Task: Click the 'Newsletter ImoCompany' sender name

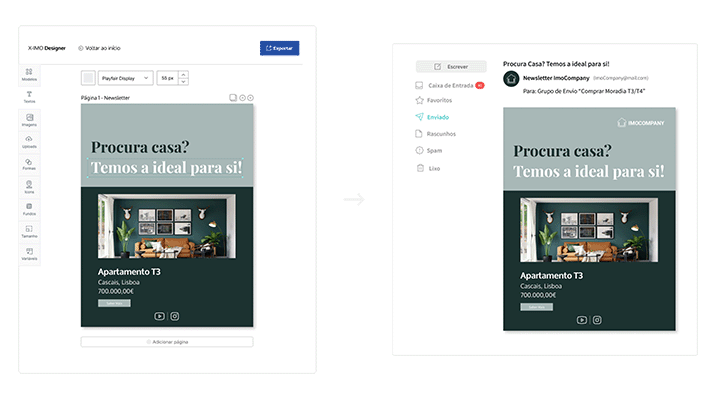Action: click(556, 78)
